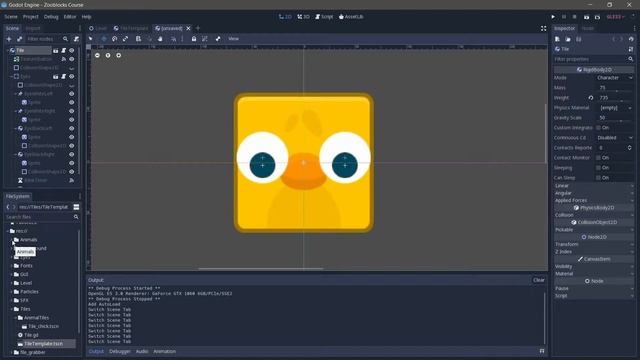Click the lock selected object icon
Viewport: 640px width, 360px height.
tap(194, 39)
